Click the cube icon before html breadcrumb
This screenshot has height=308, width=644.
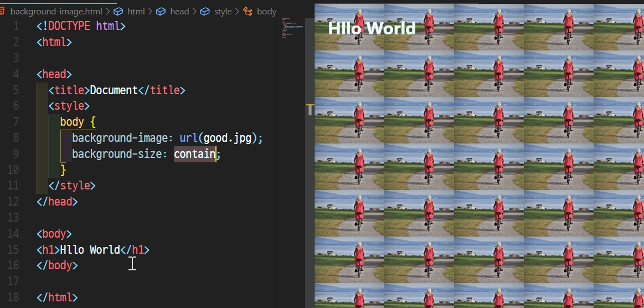119,12
